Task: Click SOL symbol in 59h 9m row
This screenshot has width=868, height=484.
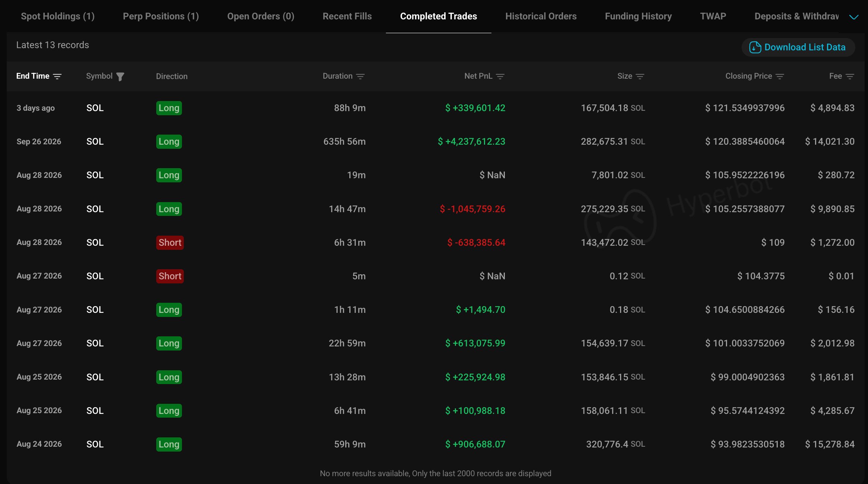Action: pyautogui.click(x=95, y=444)
